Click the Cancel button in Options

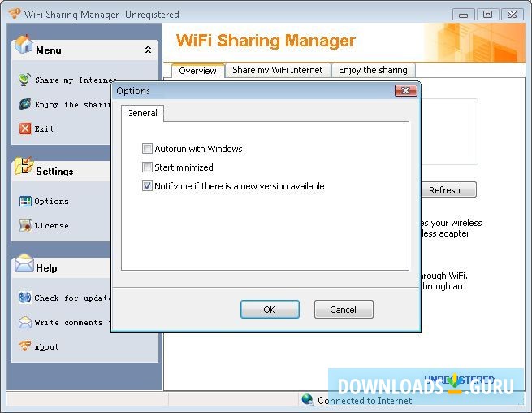[344, 310]
